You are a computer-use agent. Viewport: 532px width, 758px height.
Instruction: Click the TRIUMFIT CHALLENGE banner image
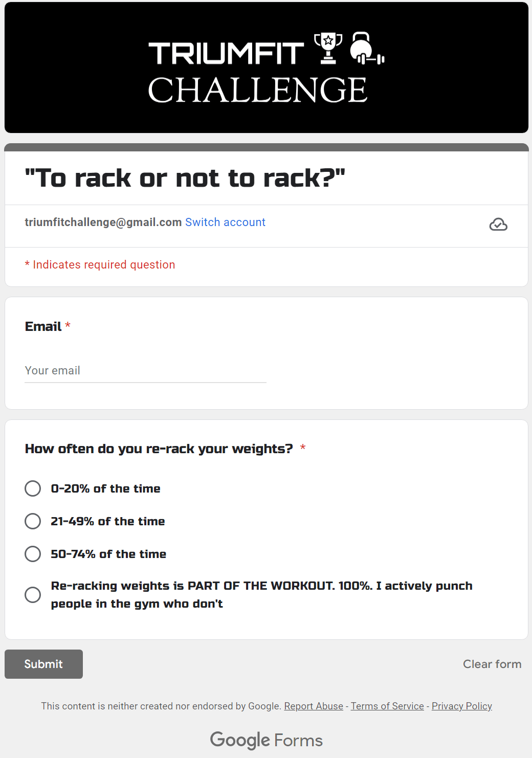click(267, 68)
